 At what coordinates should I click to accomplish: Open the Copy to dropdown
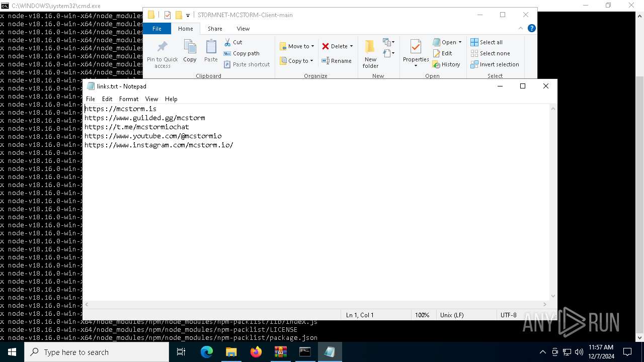click(296, 61)
